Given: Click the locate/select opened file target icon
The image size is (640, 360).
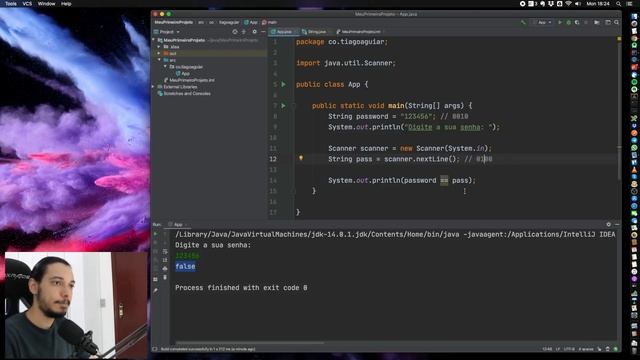Looking at the screenshot, I should (x=235, y=31).
